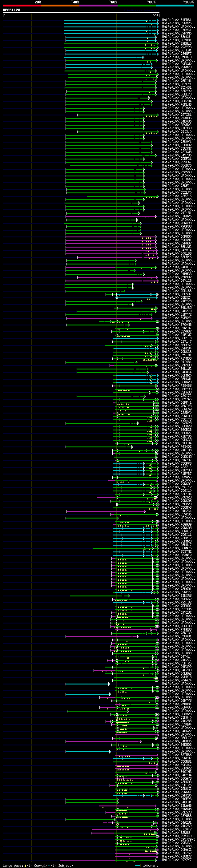This screenshot has width=197, height=868.
Task: Select label UniRef100_O45786
Action: [x=177, y=155]
